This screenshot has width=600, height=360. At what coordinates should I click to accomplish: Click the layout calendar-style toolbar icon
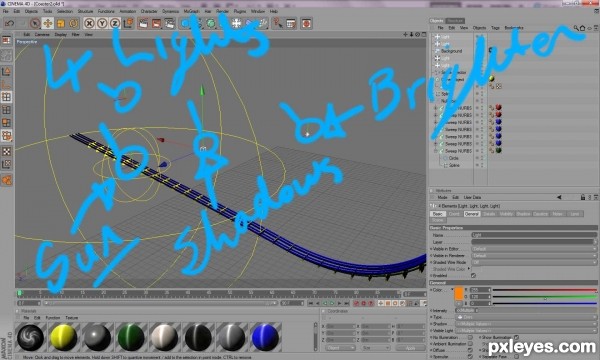pos(291,23)
